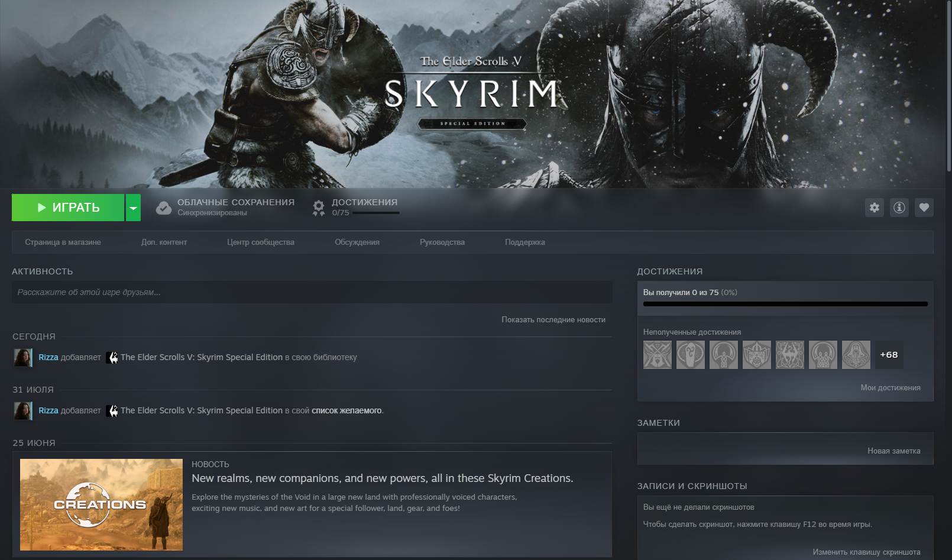The image size is (952, 560).
Task: Click the small progress bar beside 0/75
Action: (376, 213)
